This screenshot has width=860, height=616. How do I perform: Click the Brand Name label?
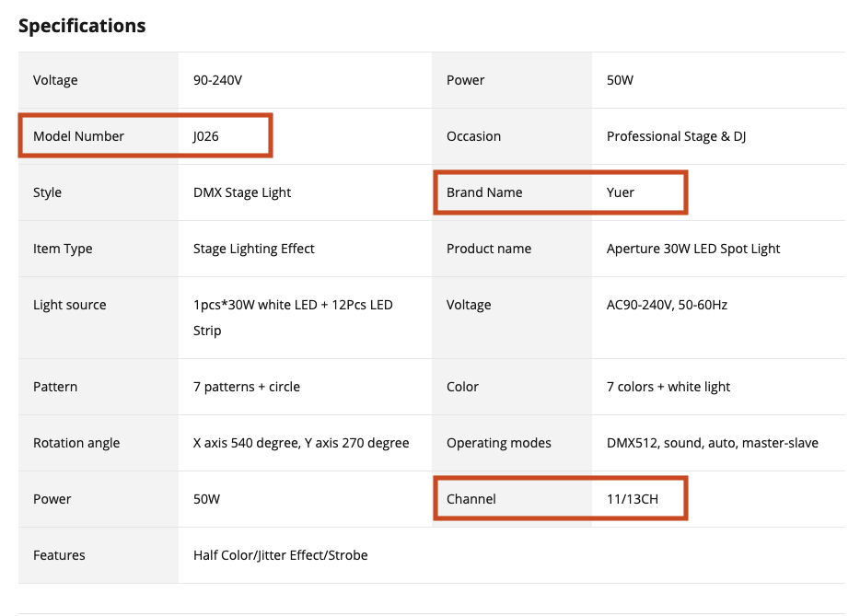click(484, 192)
